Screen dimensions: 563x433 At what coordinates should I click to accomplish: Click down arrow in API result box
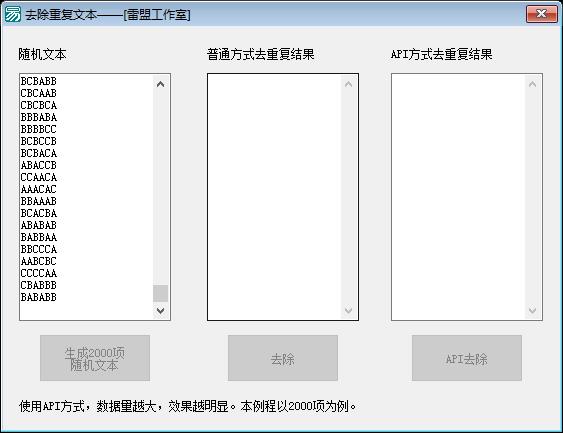pyautogui.click(x=532, y=310)
